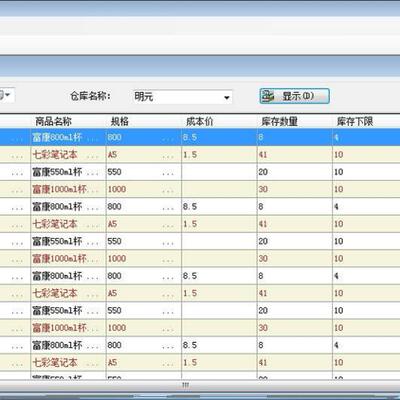Click the icon on the 显示 button
This screenshot has height=400, width=400.
click(268, 96)
